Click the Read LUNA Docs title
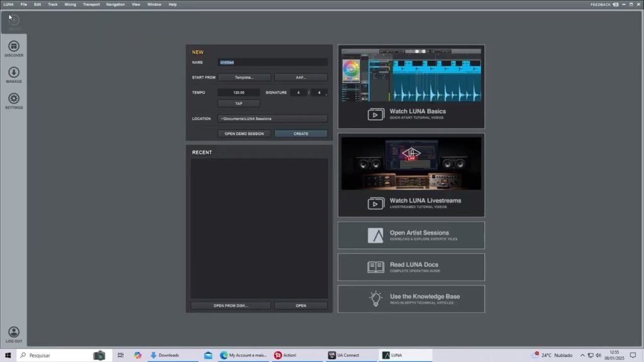Image resolution: width=644 pixels, height=362 pixels. coord(414,265)
